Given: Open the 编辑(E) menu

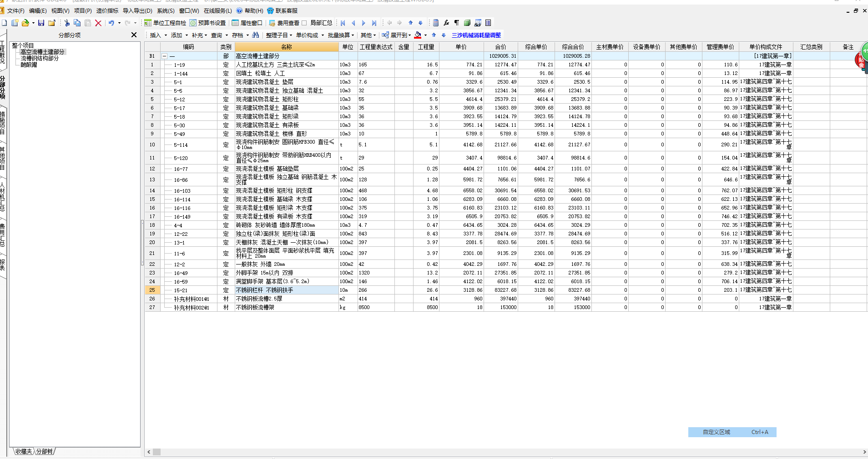Looking at the screenshot, I should 38,10.
